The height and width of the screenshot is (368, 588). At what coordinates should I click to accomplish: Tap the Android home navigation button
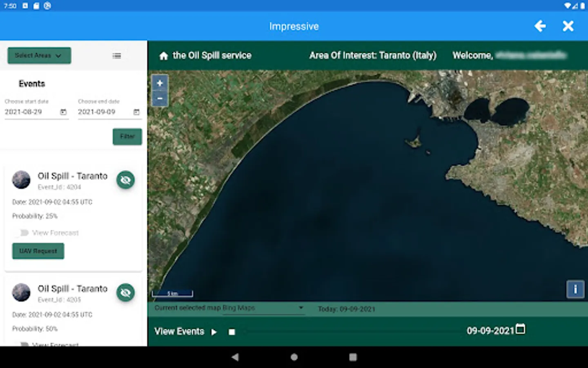point(294,357)
